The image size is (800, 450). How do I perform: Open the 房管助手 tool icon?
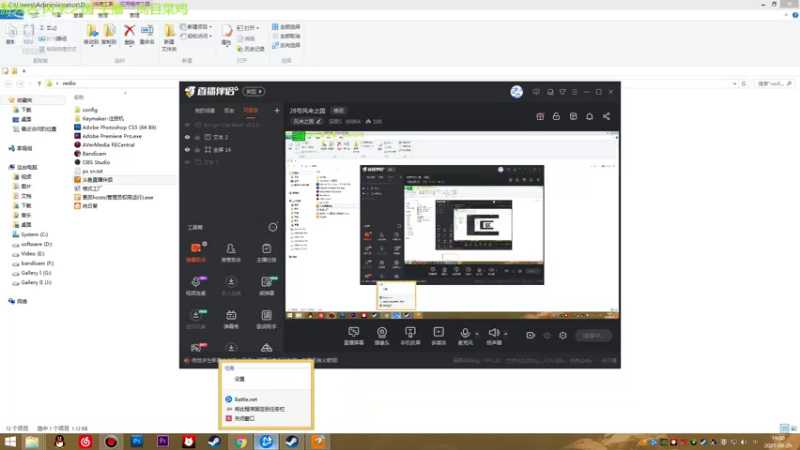pos(231,253)
